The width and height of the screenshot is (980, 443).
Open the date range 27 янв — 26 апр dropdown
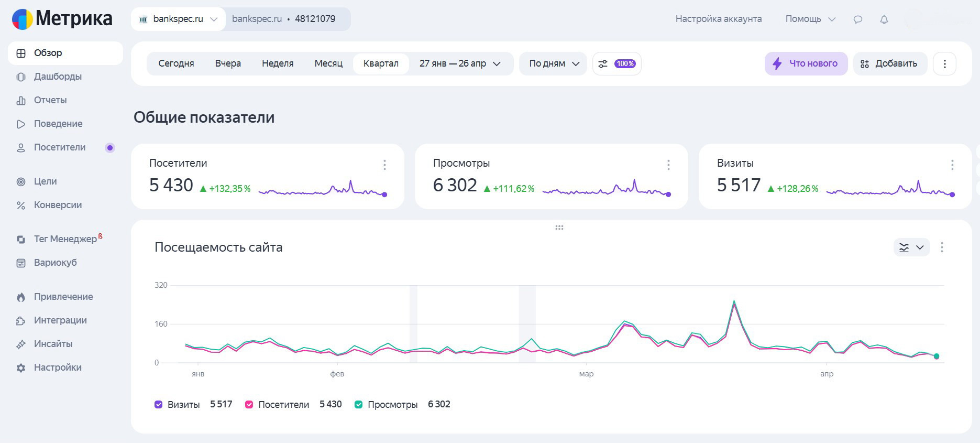[x=459, y=63]
